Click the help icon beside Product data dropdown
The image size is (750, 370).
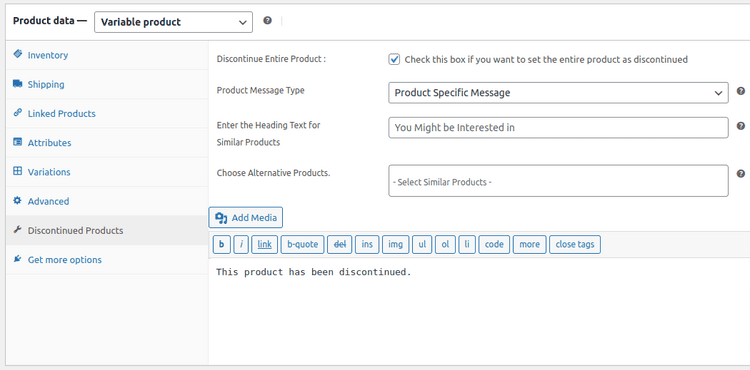pyautogui.click(x=267, y=21)
